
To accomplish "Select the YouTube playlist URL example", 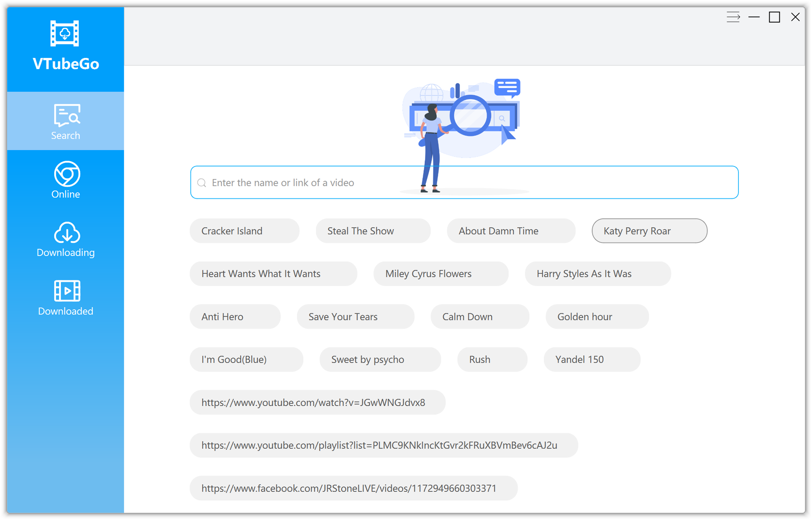I will 383,446.
